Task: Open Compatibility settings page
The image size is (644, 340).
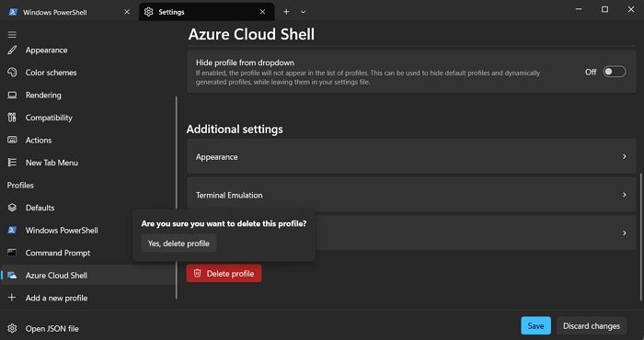Action: [87, 118]
